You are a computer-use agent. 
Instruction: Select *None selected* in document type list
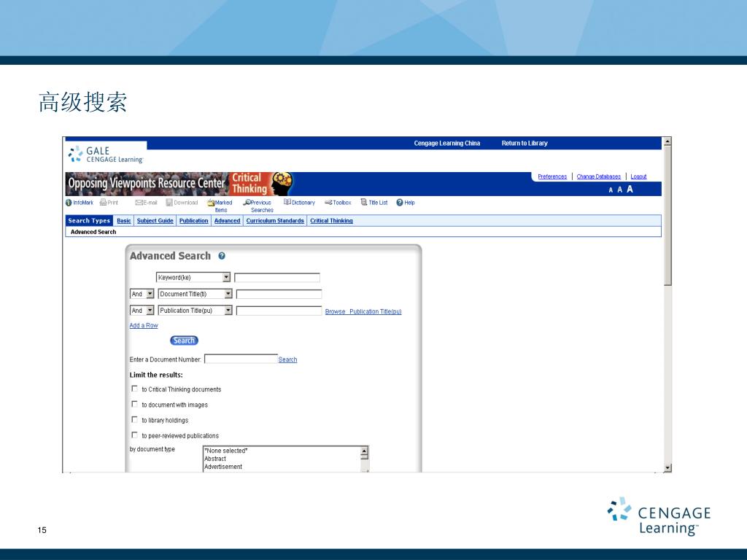226,451
